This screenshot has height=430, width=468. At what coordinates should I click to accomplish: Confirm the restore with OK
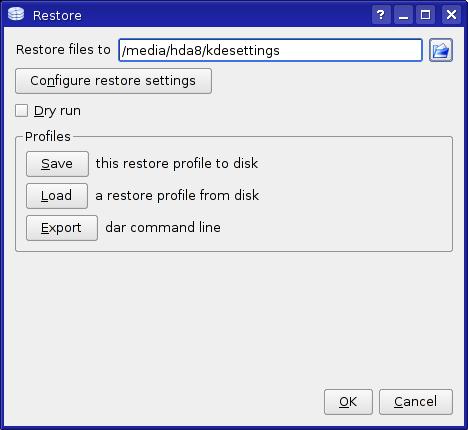pyautogui.click(x=348, y=402)
